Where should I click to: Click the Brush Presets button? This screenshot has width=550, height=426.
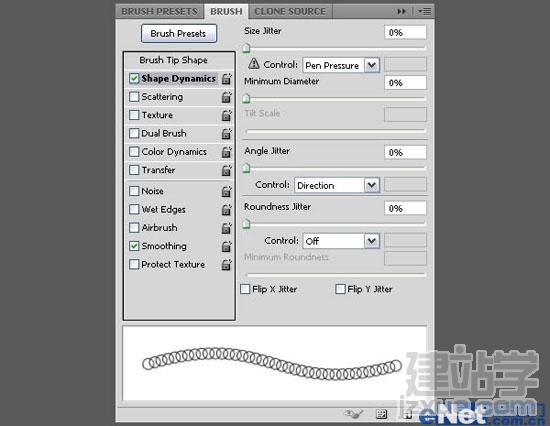click(179, 34)
